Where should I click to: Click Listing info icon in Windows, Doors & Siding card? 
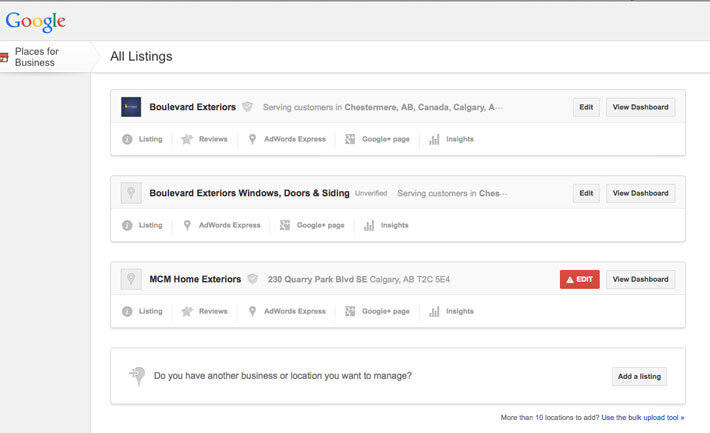click(127, 225)
